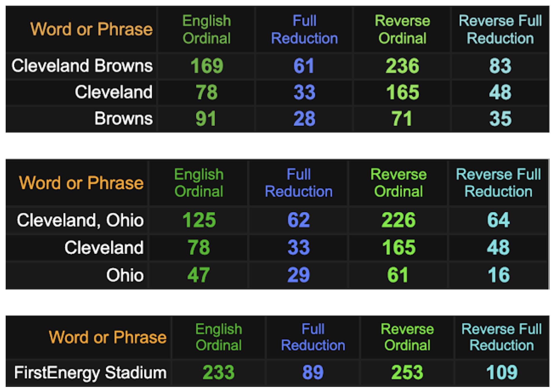The width and height of the screenshot is (556, 392).
Task: Click the Reverse Ordinal value 236
Action: tap(402, 66)
